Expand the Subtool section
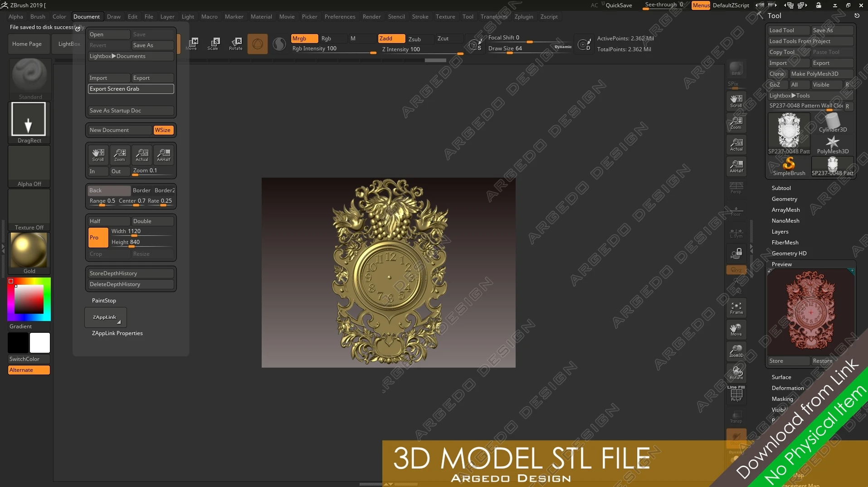Viewport: 868px width, 487px height. 781,188
